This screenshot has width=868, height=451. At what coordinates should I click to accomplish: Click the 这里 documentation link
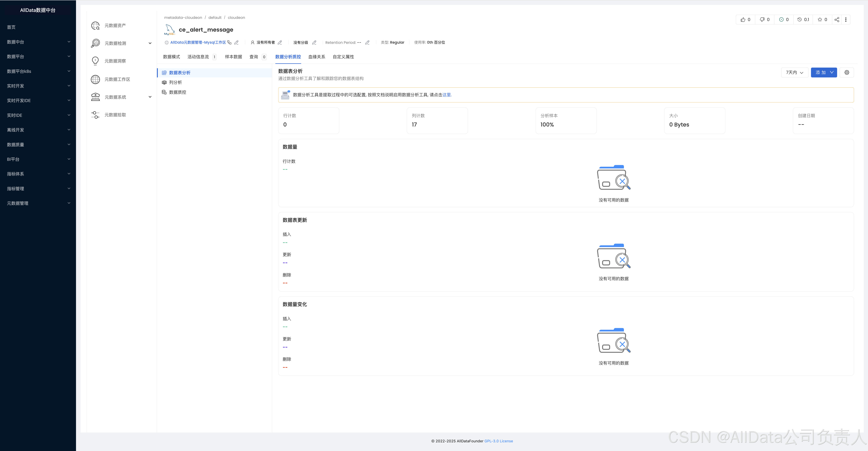(446, 95)
